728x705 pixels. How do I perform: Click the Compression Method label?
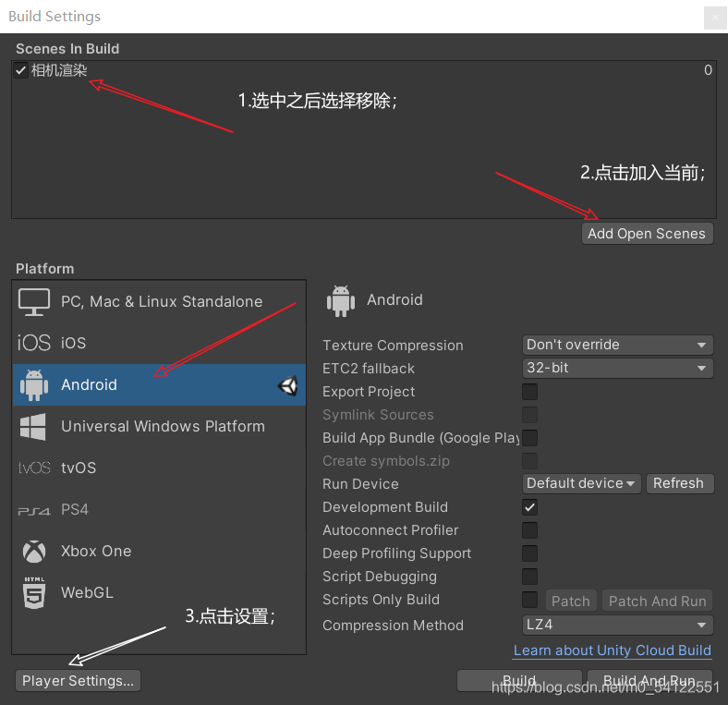click(393, 626)
